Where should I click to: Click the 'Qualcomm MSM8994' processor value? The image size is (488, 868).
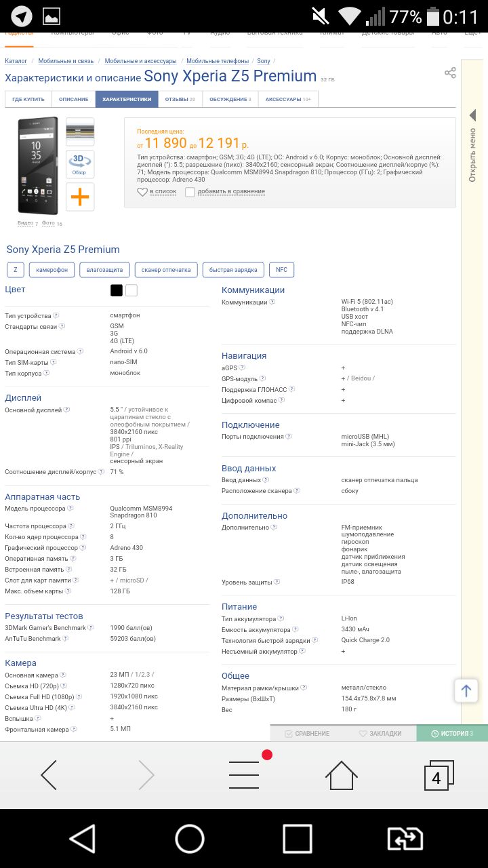coord(141,508)
